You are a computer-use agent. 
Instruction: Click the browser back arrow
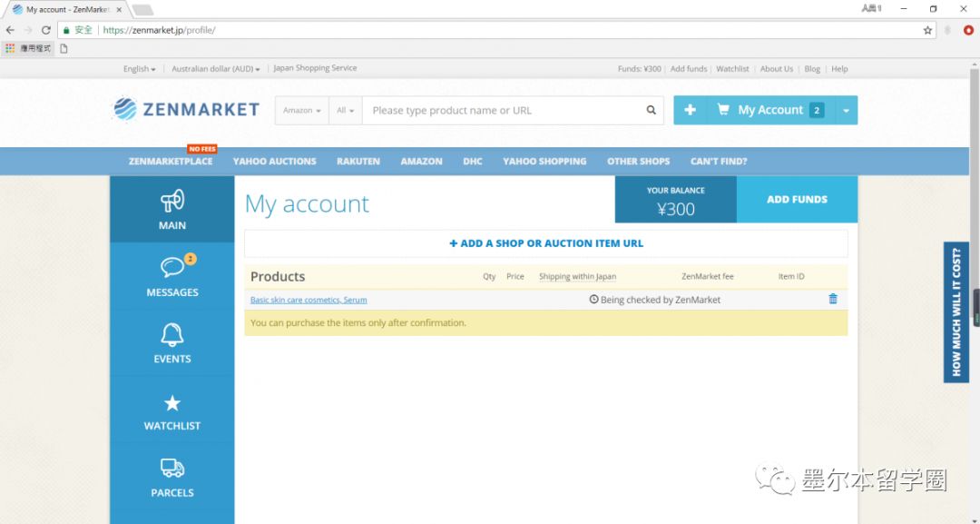tap(10, 30)
